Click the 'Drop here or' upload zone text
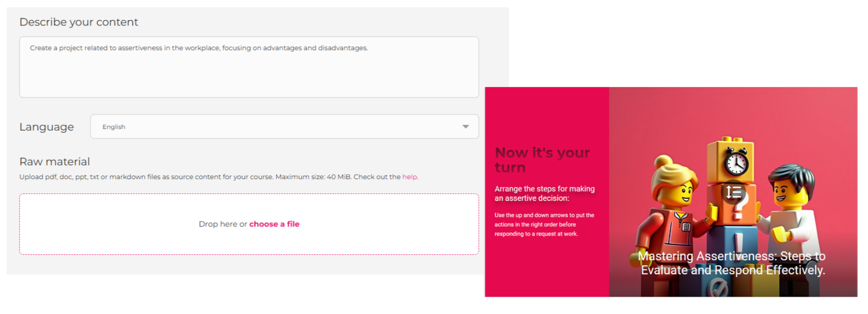Image resolution: width=868 pixels, height=314 pixels. (222, 224)
